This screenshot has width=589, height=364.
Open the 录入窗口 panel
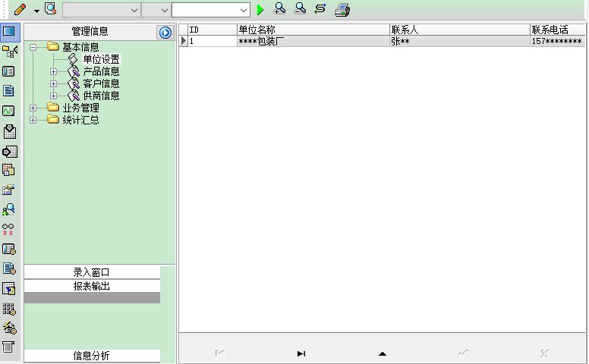92,272
